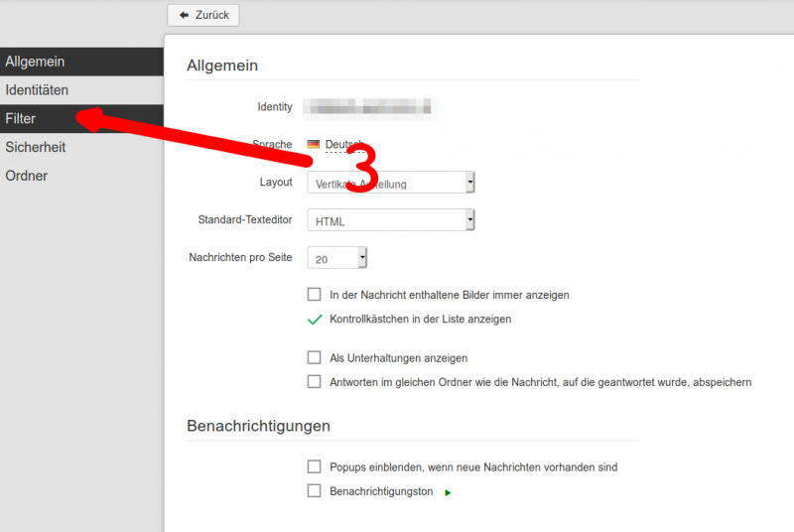Screen dimensions: 794x532
Task: Switch to the Identitäten section
Action: pyautogui.click(x=37, y=89)
